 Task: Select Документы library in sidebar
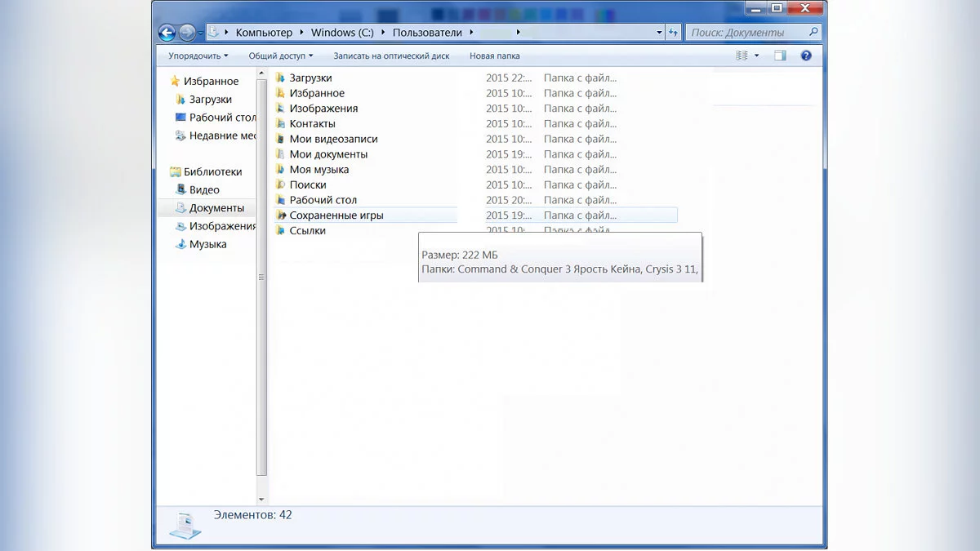click(207, 208)
